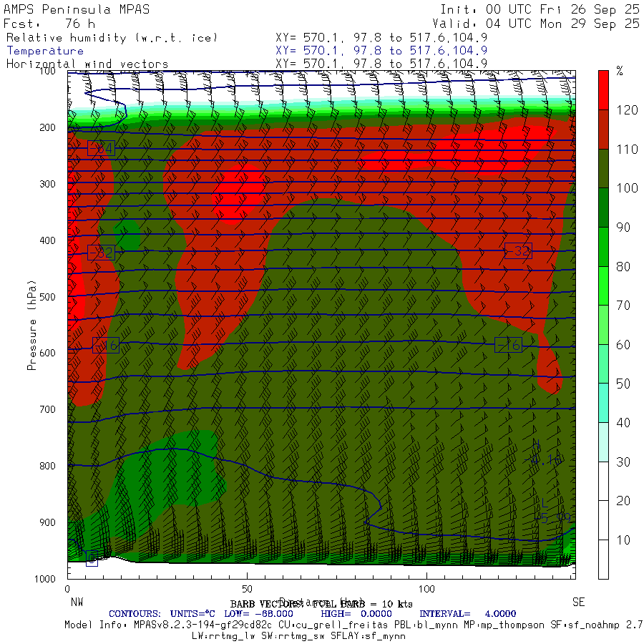Click the "Fcst: 76 h" forecast hour text
Image resolution: width=644 pixels, height=644 pixels.
[x=49, y=24]
